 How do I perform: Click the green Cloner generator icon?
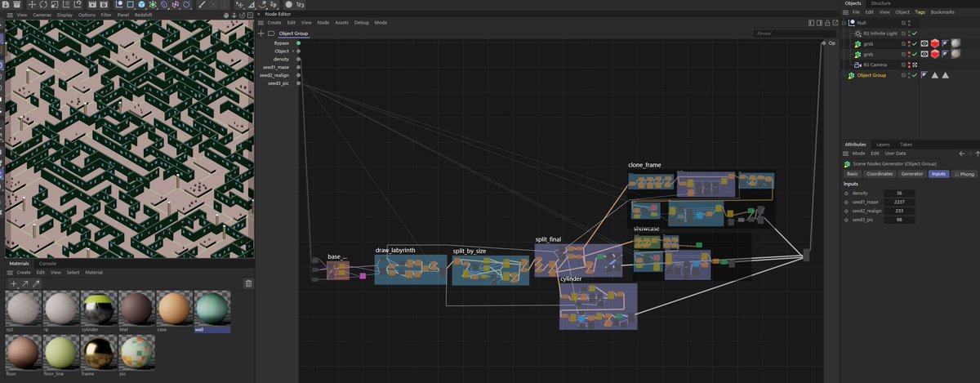(x=154, y=4)
